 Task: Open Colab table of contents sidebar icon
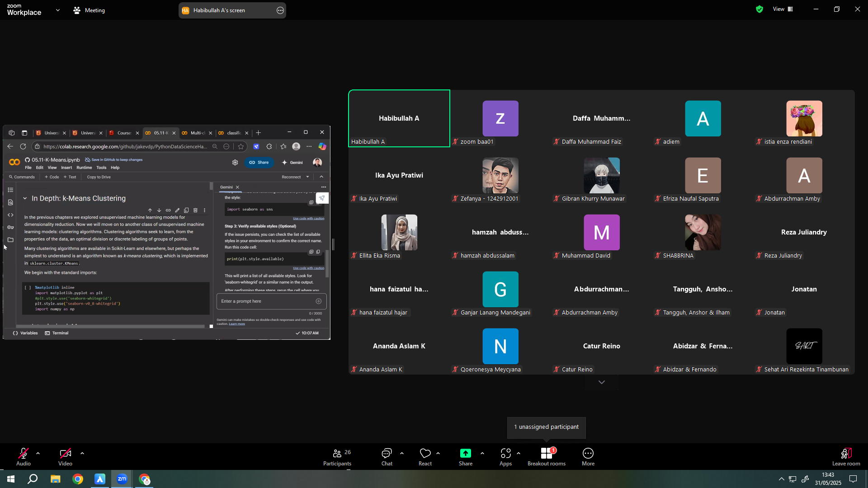pyautogui.click(x=10, y=190)
